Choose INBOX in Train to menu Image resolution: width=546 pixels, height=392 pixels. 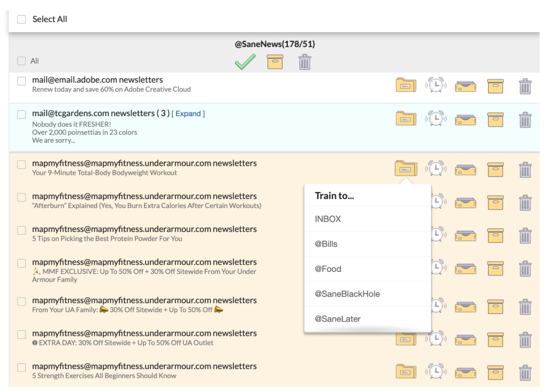[x=328, y=219]
